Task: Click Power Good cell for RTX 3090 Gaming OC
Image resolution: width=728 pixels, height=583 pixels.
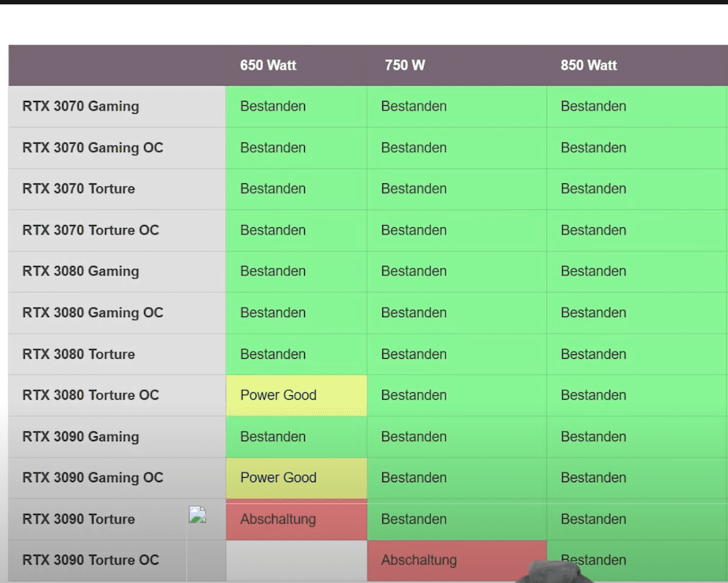Action: [x=296, y=478]
